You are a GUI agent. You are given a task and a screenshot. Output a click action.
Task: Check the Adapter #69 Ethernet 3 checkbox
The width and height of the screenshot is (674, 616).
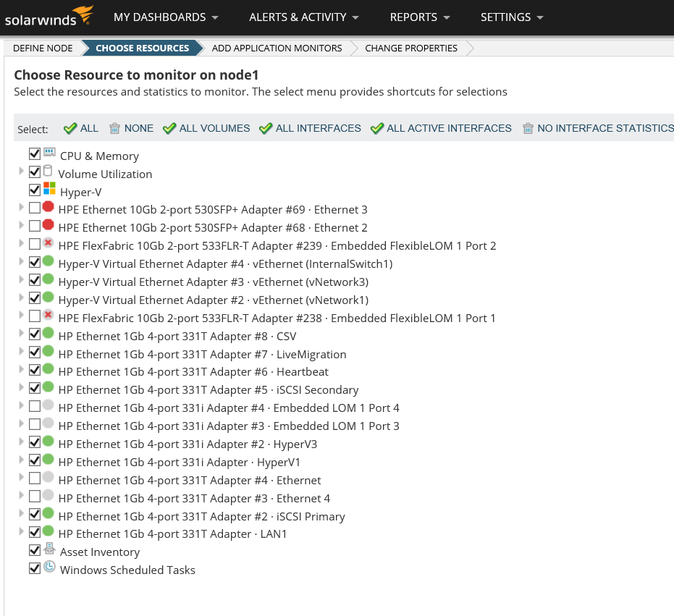click(x=35, y=208)
